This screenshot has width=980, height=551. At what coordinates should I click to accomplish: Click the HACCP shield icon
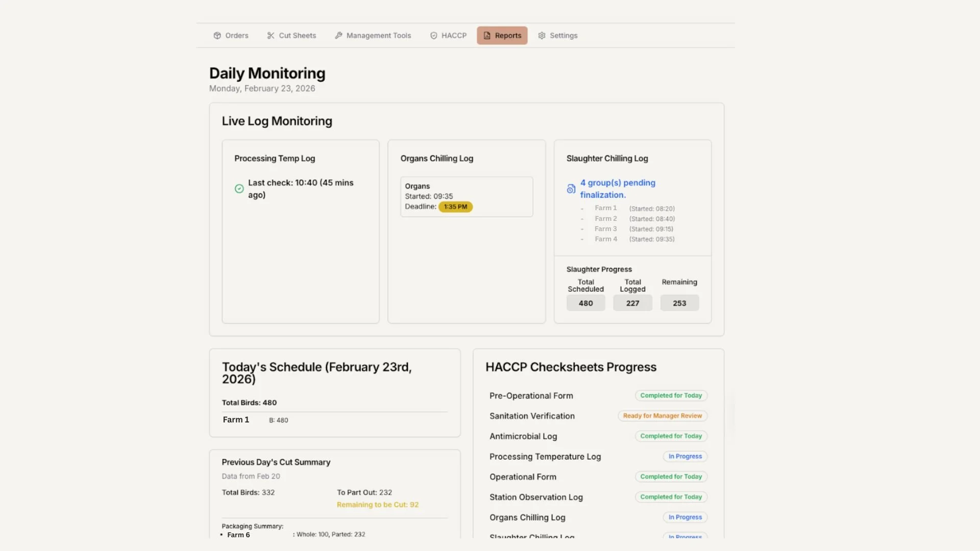point(434,36)
